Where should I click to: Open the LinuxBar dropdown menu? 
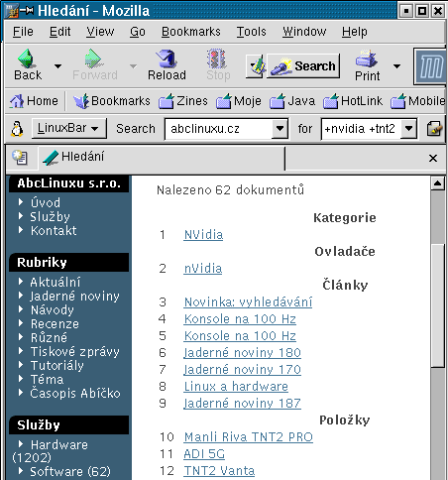point(69,128)
